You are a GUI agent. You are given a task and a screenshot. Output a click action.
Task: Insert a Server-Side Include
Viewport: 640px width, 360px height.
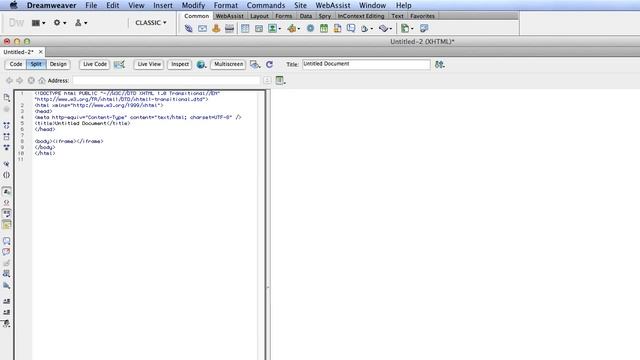[337, 29]
